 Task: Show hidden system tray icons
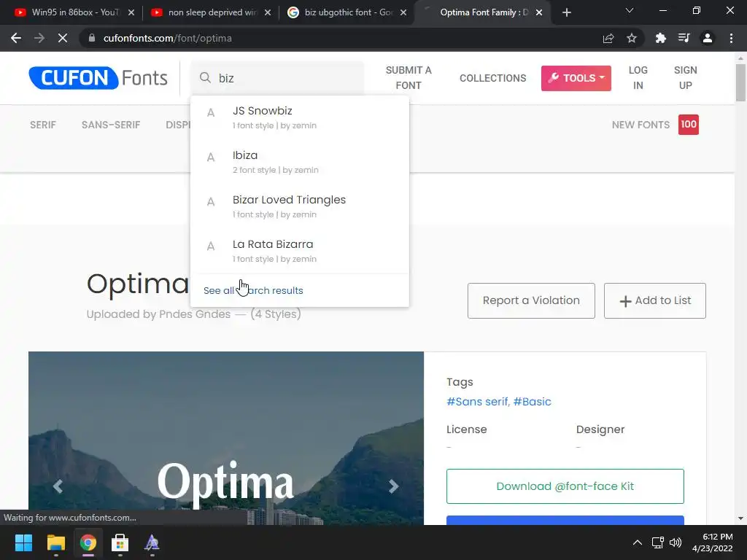coord(638,542)
